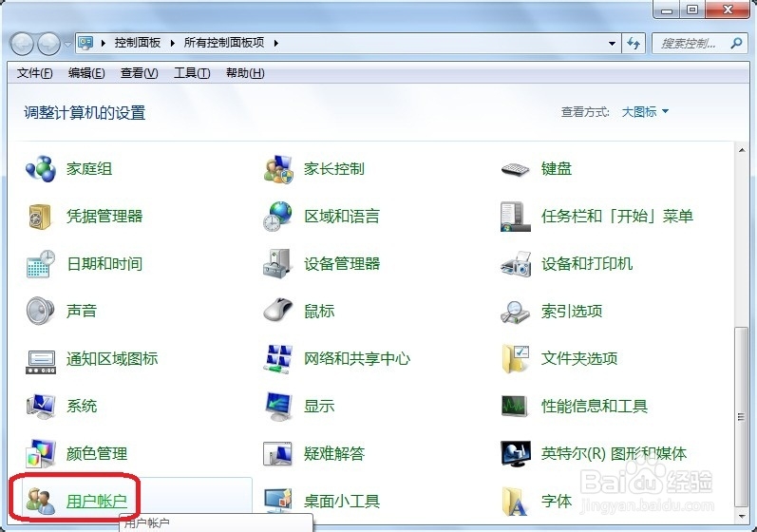Click the search magnifier icon
Image resolution: width=757 pixels, height=532 pixels.
click(x=736, y=44)
